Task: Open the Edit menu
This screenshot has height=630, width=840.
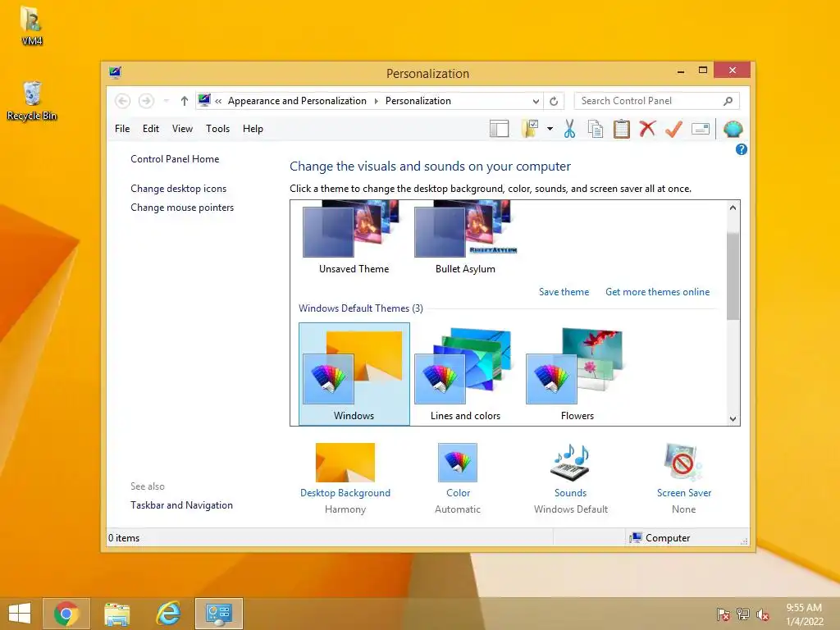Action: click(x=151, y=129)
